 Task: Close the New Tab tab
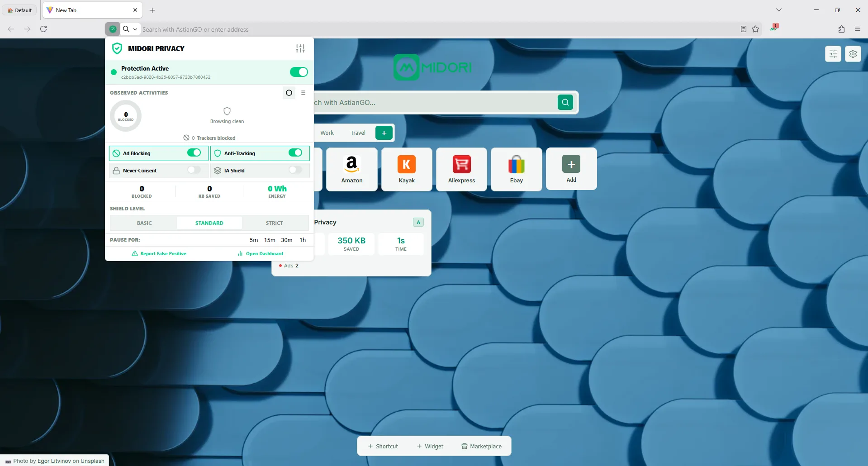[x=135, y=10]
